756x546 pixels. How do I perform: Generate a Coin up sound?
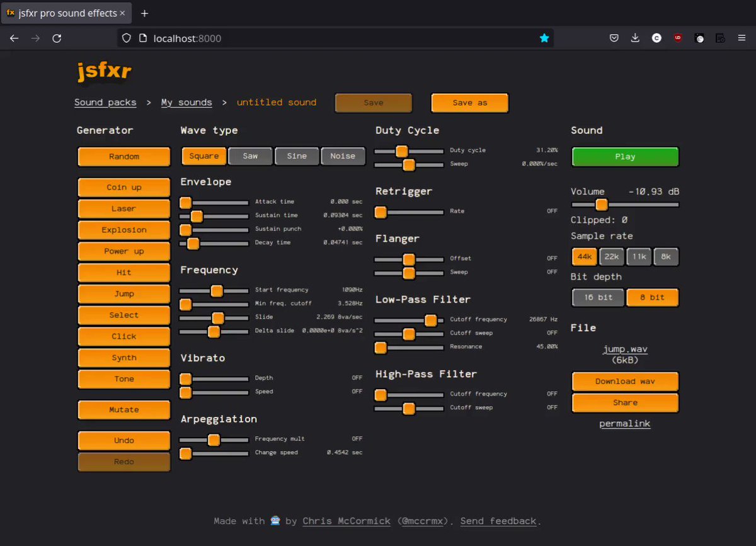point(124,188)
